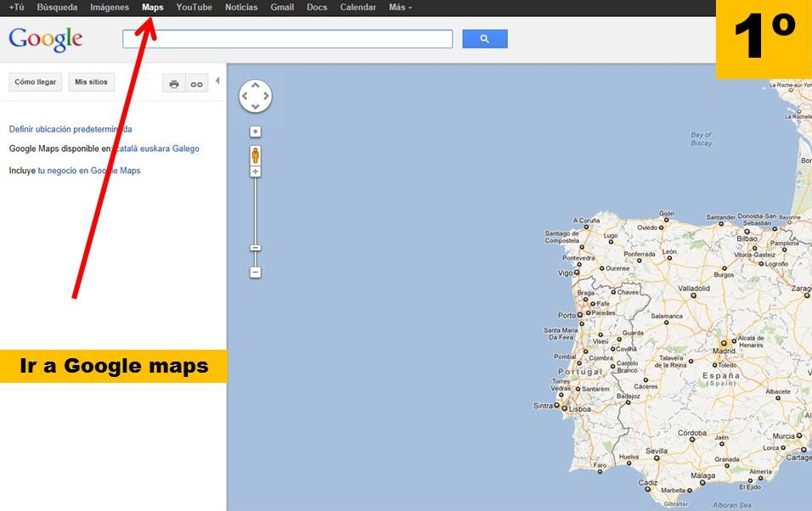Click inside the Google search text field
Viewport: 812px width, 511px height.
pos(287,39)
